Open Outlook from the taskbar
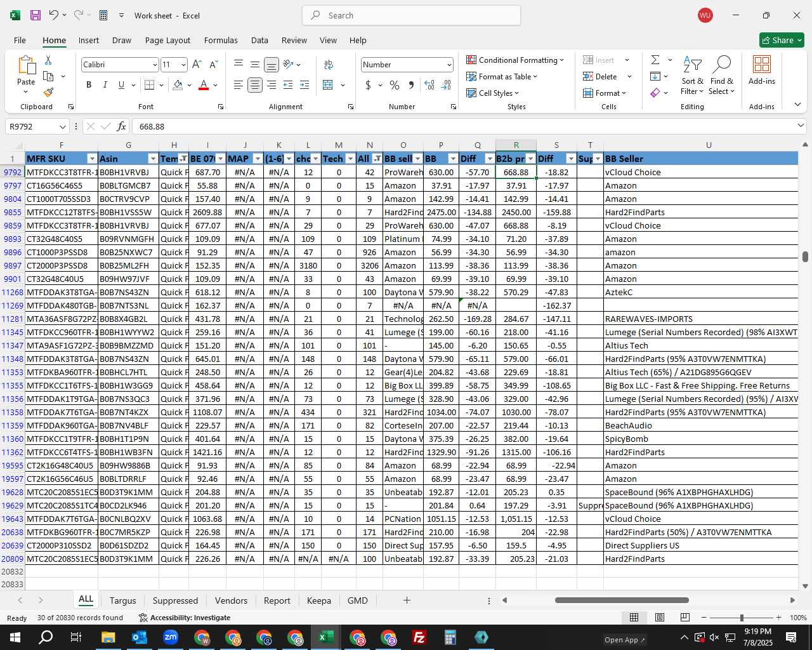 coord(139,637)
